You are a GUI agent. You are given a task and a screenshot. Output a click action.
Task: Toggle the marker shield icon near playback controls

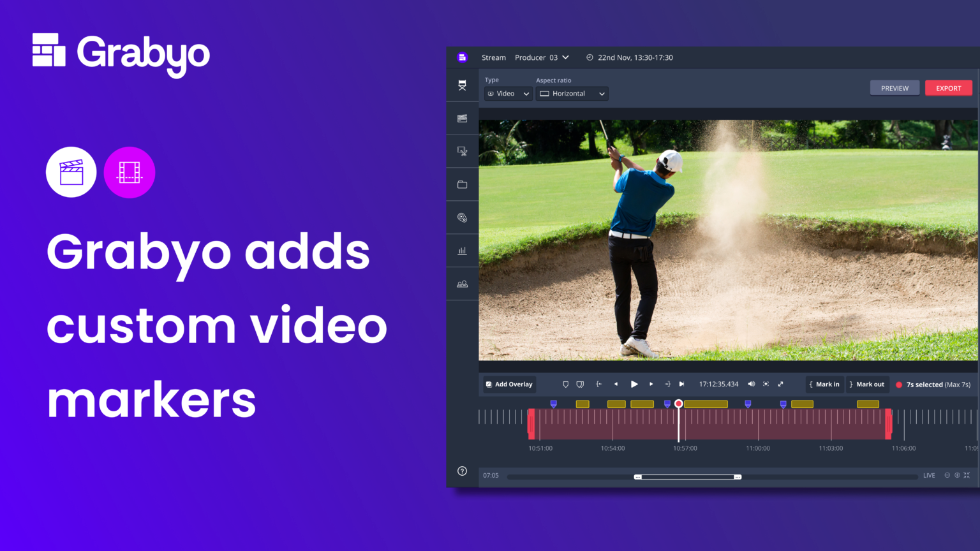[x=565, y=384]
